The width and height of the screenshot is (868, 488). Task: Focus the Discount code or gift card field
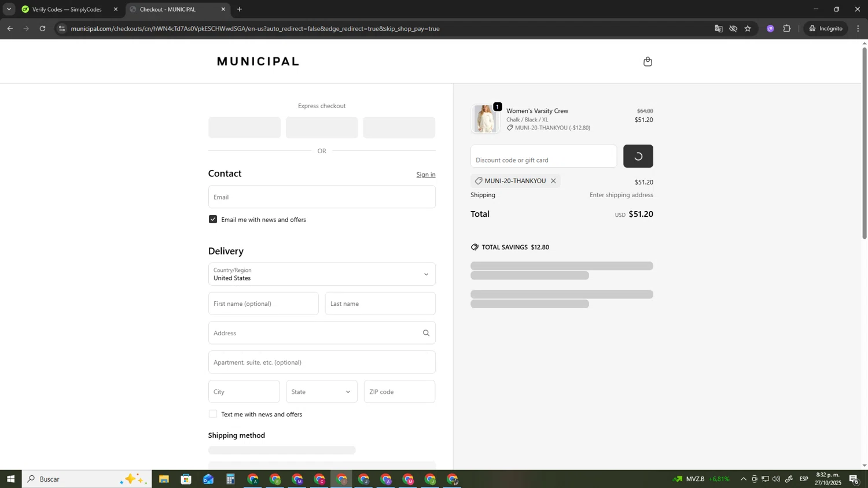pos(543,156)
